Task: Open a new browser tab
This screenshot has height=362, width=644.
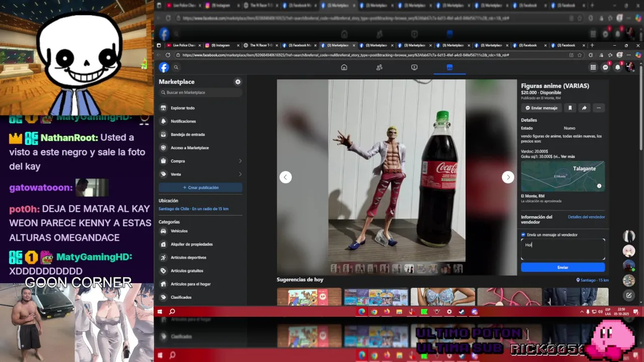Action: (592, 45)
